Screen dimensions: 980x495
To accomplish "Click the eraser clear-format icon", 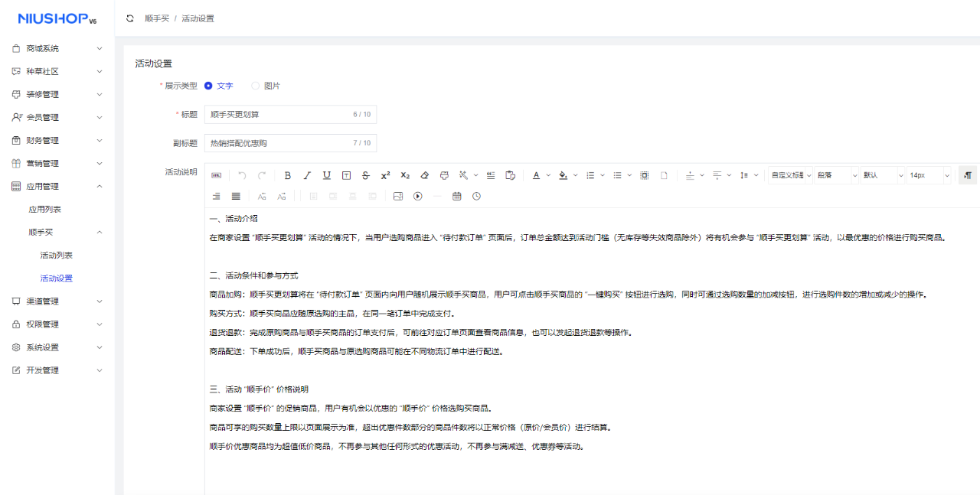I will click(425, 175).
